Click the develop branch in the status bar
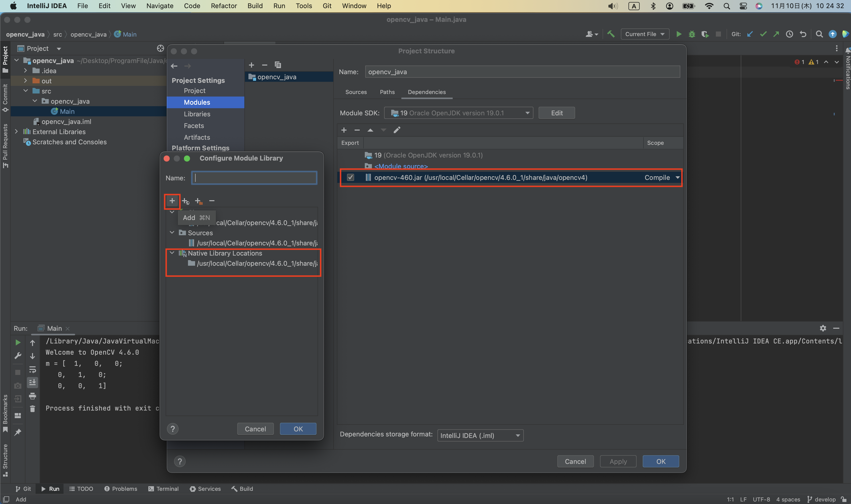Viewport: 851px width, 504px height. click(821, 499)
